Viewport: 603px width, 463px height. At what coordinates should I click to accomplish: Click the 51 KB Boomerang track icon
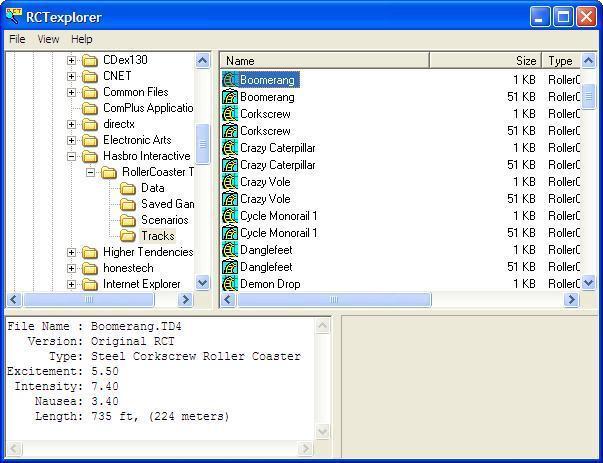tap(230, 97)
